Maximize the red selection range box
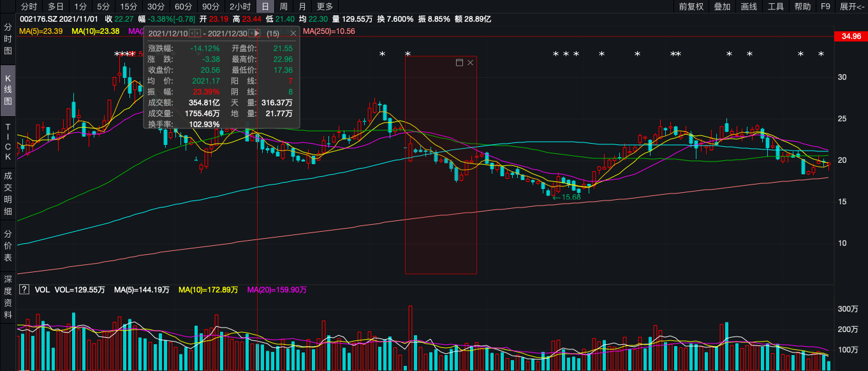The height and width of the screenshot is (371, 868). coord(459,63)
